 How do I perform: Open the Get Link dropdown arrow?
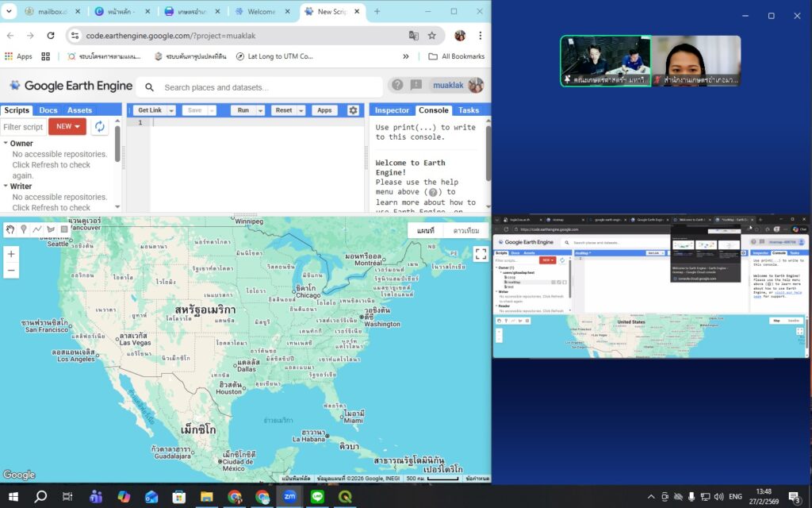170,110
